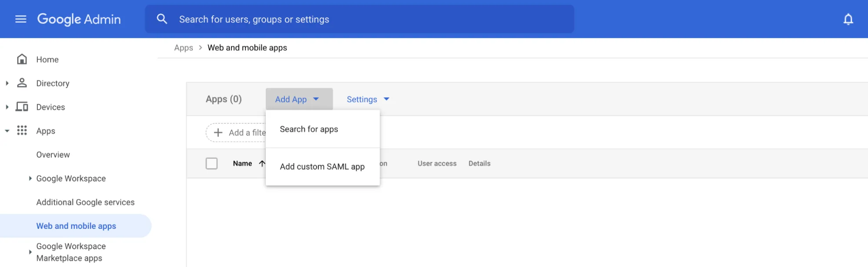Open the notifications bell
The width and height of the screenshot is (868, 267).
(x=848, y=19)
